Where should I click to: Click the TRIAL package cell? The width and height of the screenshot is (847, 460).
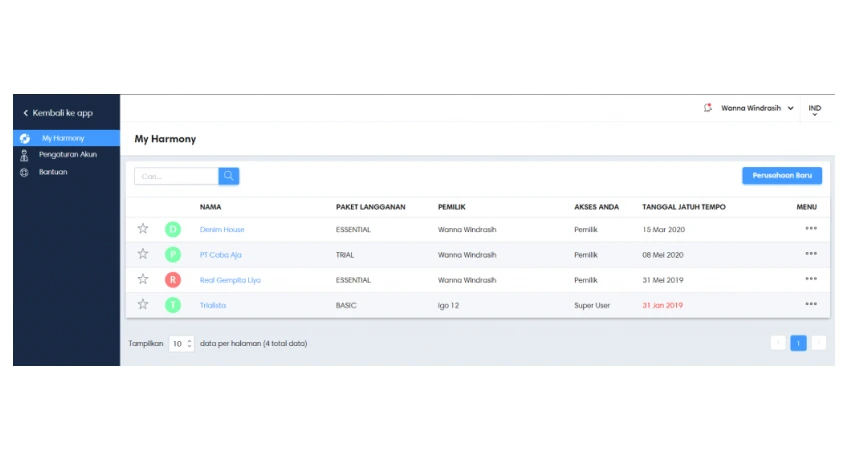click(x=345, y=255)
